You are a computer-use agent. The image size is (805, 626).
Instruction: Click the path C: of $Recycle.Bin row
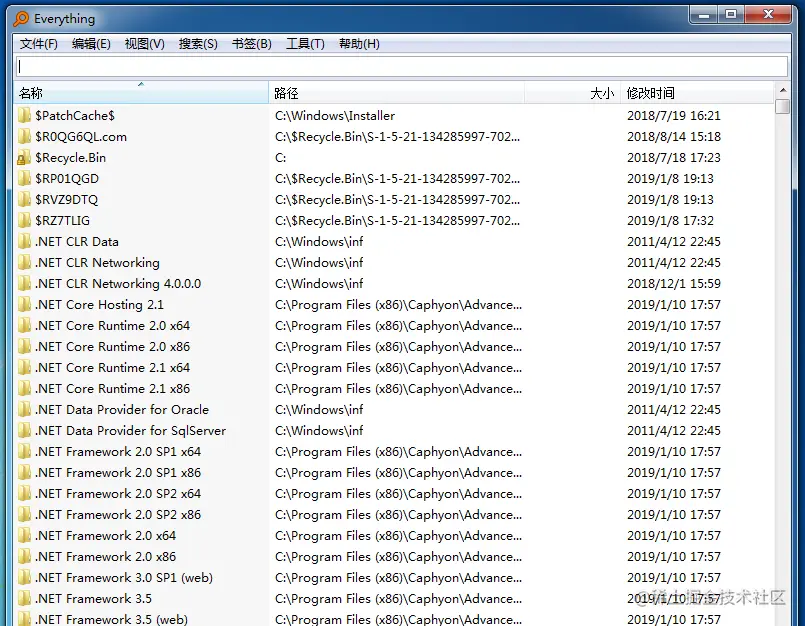(x=281, y=158)
